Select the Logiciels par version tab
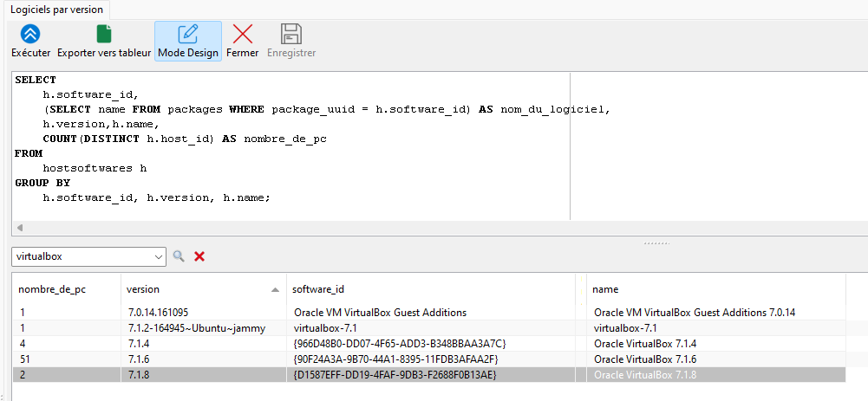Screen dimensions: 868x401 click(56, 10)
